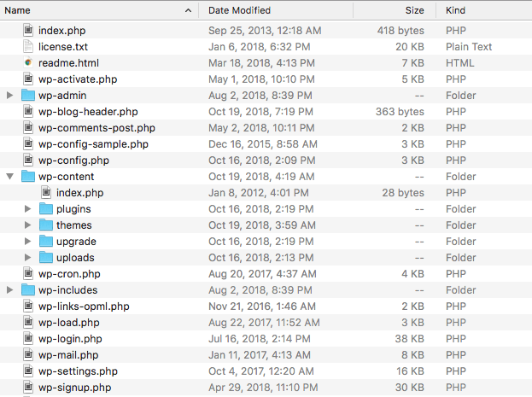Click the wp-login.php file icon
The image size is (532, 397).
[28, 339]
